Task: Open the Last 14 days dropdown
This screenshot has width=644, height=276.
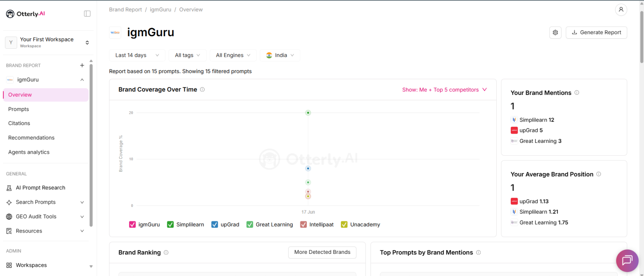Action: click(x=136, y=56)
